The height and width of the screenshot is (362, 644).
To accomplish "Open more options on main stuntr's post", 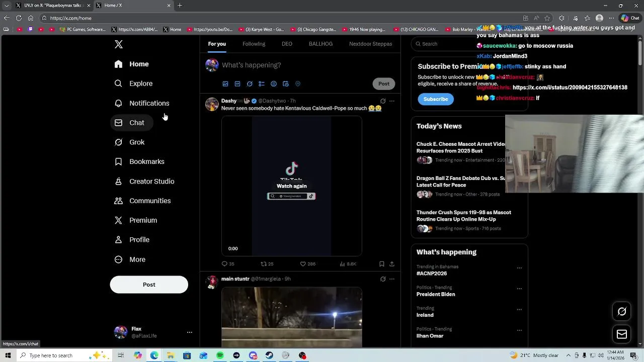I will click(392, 279).
